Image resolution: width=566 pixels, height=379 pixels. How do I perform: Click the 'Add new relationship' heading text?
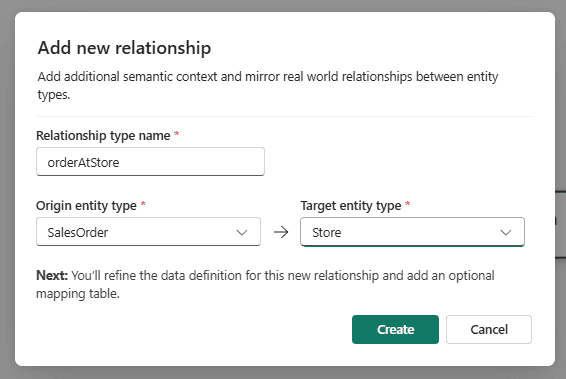point(124,48)
